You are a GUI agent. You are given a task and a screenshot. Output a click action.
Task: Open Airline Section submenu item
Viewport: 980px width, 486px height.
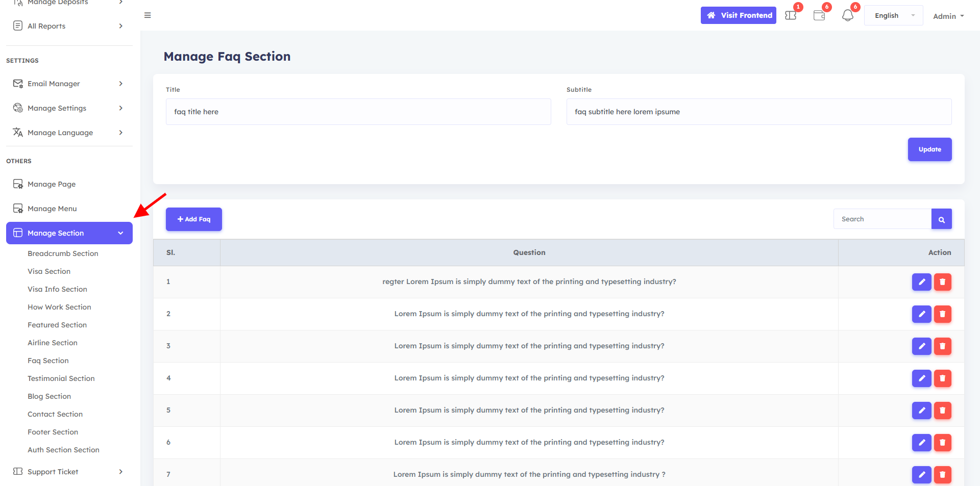click(53, 343)
